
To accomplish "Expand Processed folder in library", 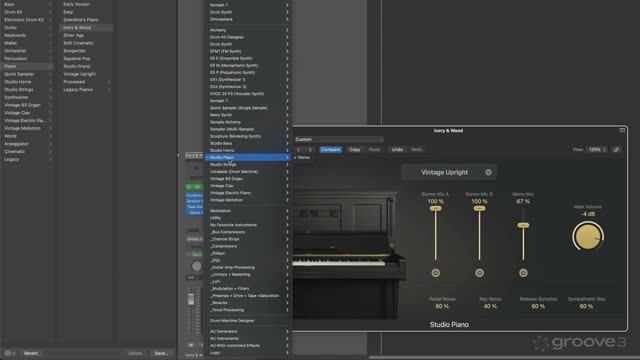I will 109,82.
